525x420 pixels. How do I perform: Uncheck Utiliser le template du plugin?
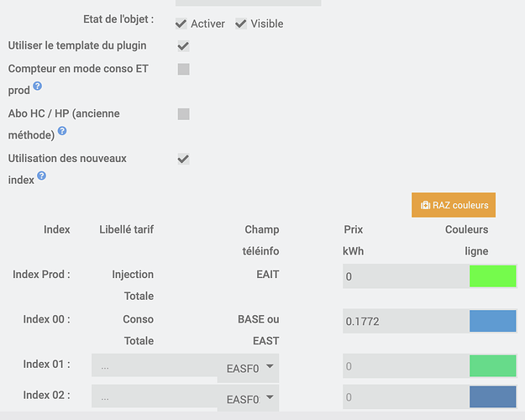click(x=183, y=46)
